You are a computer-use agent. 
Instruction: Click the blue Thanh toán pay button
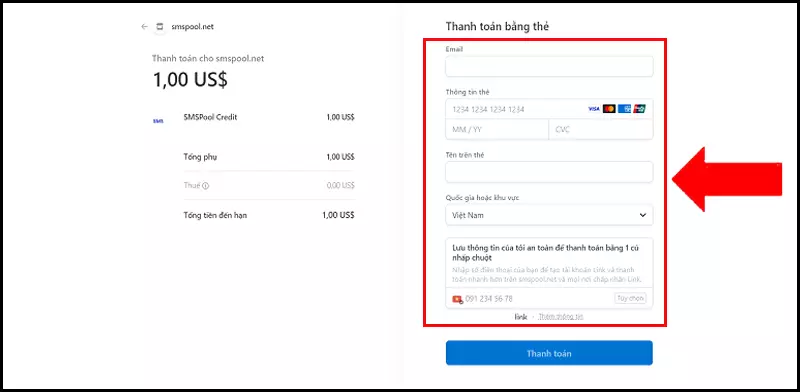549,353
